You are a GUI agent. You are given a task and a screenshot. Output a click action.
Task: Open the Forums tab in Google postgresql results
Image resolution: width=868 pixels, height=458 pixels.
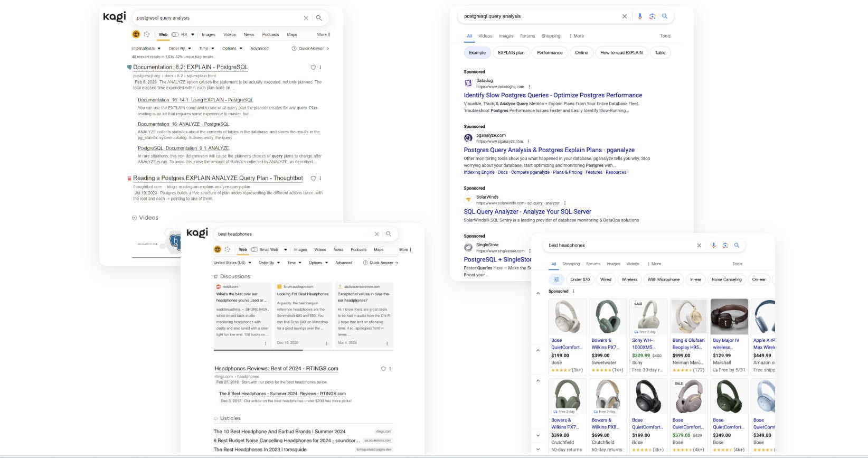(x=527, y=36)
